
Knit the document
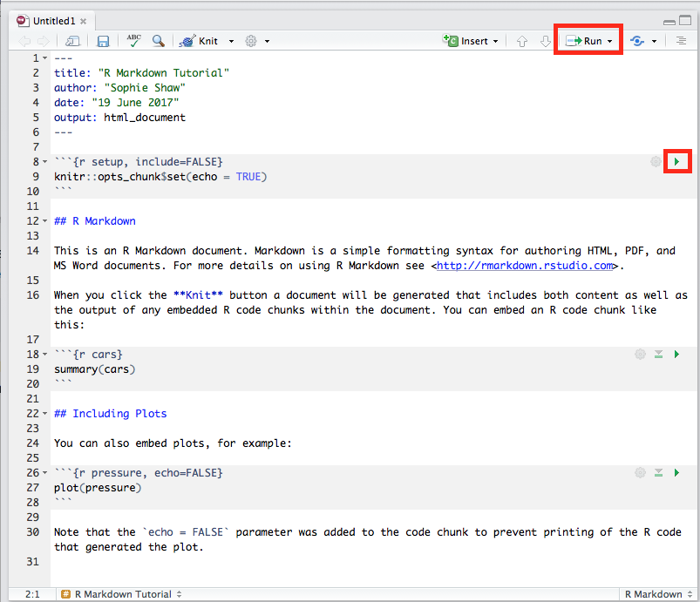click(x=198, y=41)
